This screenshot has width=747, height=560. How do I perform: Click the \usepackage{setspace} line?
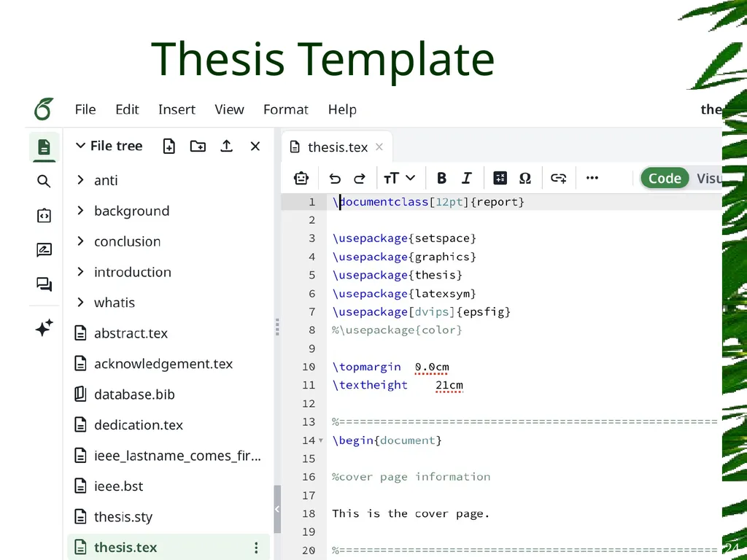pyautogui.click(x=404, y=238)
